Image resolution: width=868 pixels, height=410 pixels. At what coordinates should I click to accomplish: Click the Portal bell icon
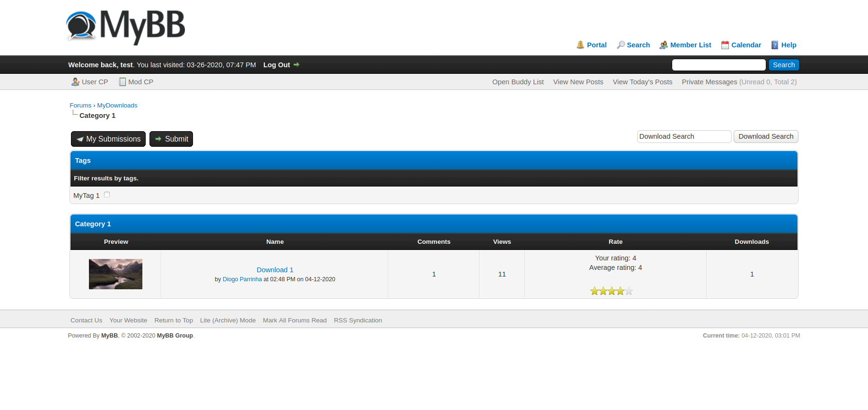pos(580,45)
